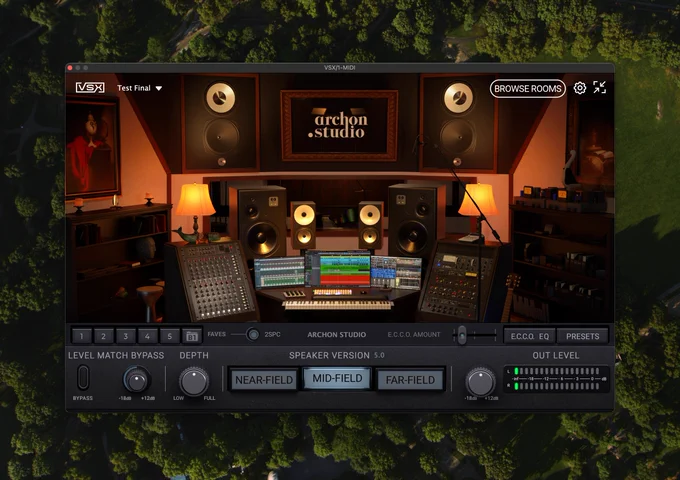Select Mid-Field speakers
The width and height of the screenshot is (680, 480).
click(x=337, y=379)
